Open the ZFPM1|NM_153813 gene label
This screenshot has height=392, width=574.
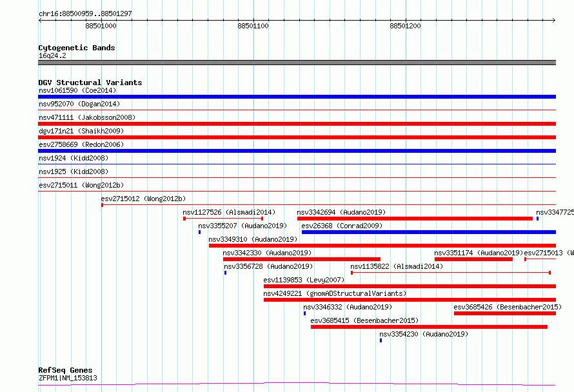click(68, 378)
